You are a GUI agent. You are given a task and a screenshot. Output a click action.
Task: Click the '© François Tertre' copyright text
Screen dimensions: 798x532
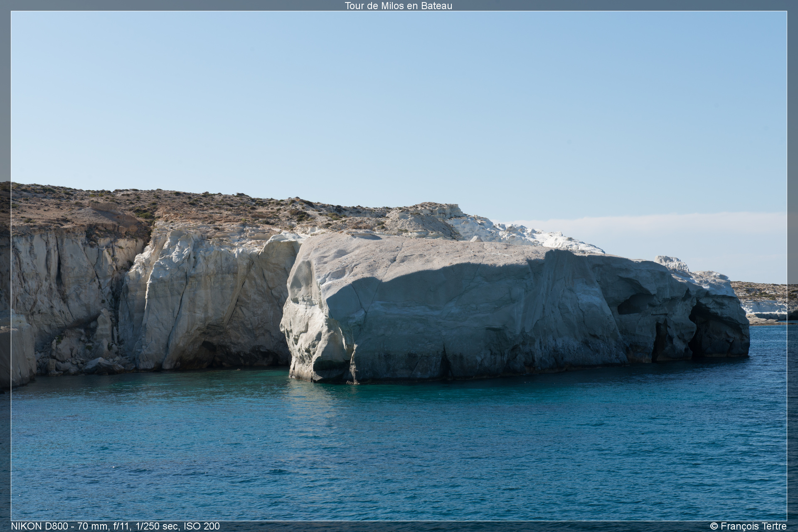748,526
